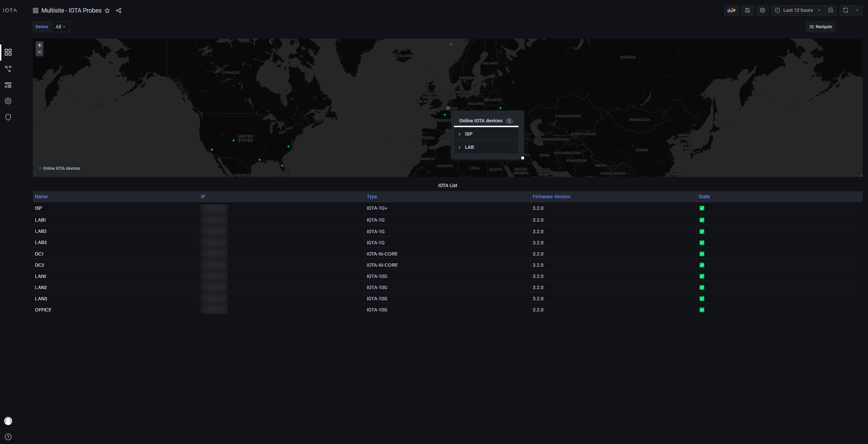Viewport: 868px width, 444px height.
Task: Sort table by Name column
Action: coord(41,197)
